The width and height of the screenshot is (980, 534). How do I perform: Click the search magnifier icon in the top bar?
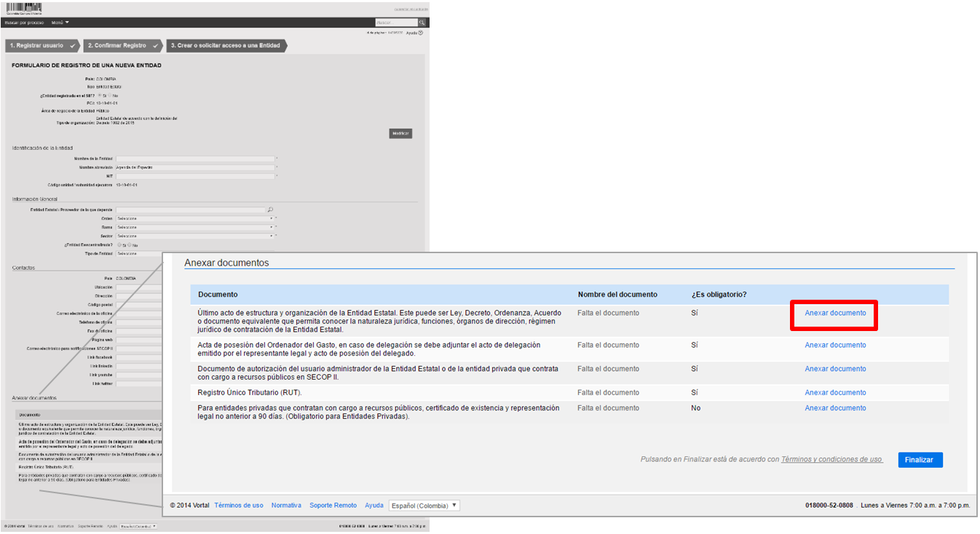click(422, 23)
